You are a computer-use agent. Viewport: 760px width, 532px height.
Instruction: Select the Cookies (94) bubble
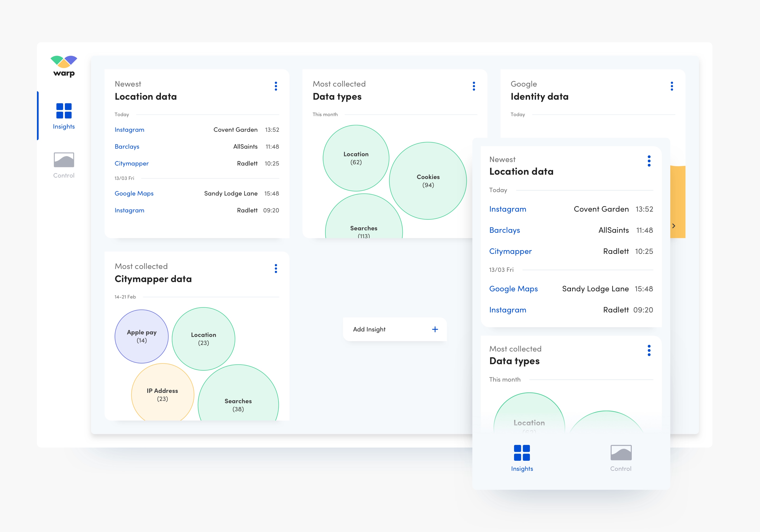coord(428,181)
